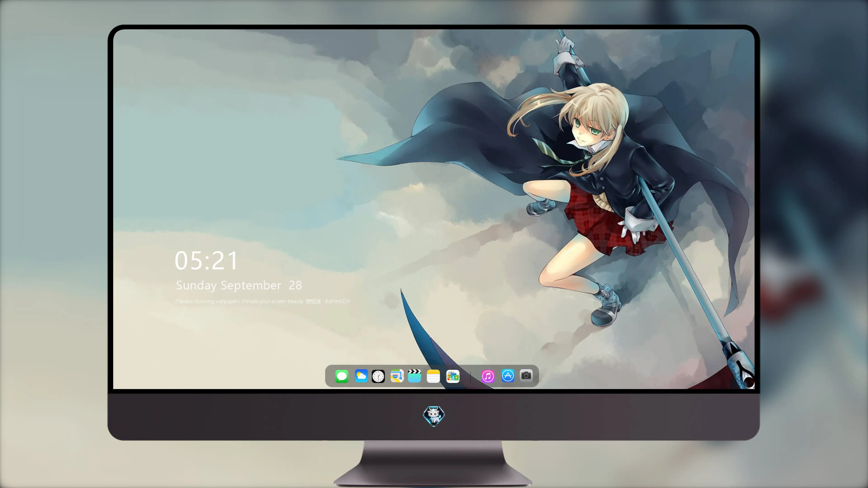Screen dimensions: 868x488
Task: Open the Maps app in the dock
Action: [x=397, y=376]
